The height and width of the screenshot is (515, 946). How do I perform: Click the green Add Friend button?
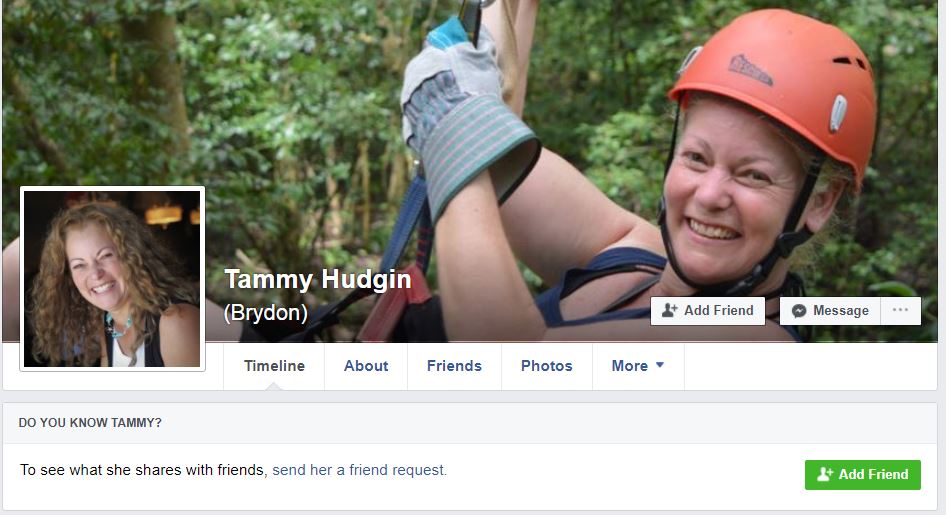(x=863, y=475)
